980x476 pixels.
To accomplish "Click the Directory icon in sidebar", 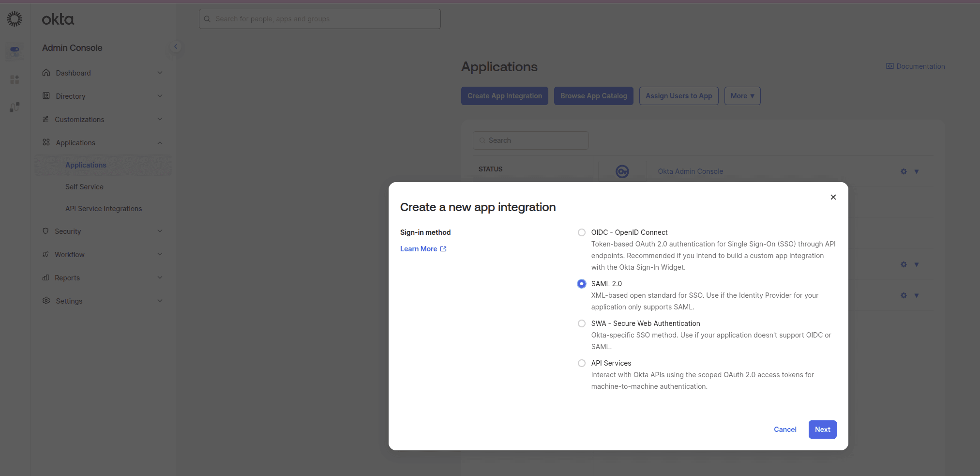I will point(46,96).
